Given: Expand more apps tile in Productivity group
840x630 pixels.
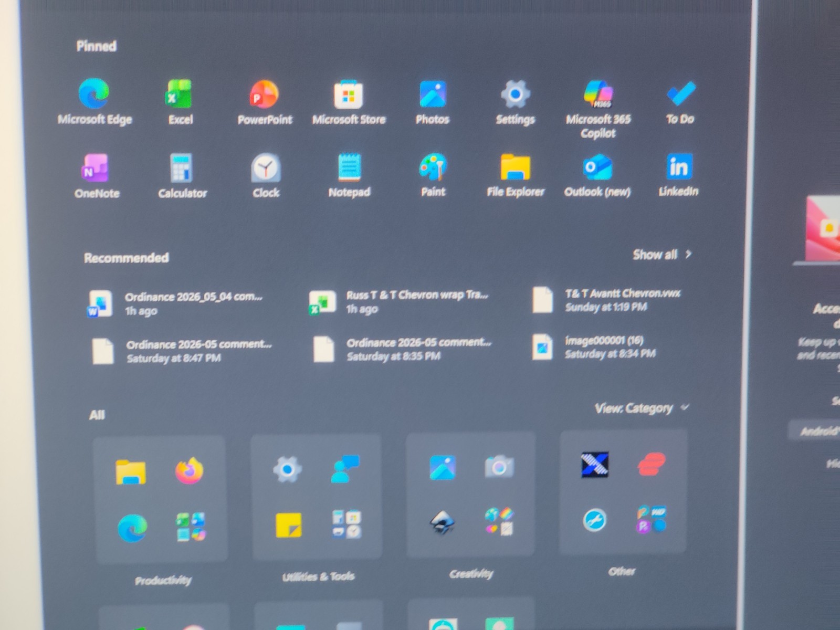Looking at the screenshot, I should pos(190,527).
